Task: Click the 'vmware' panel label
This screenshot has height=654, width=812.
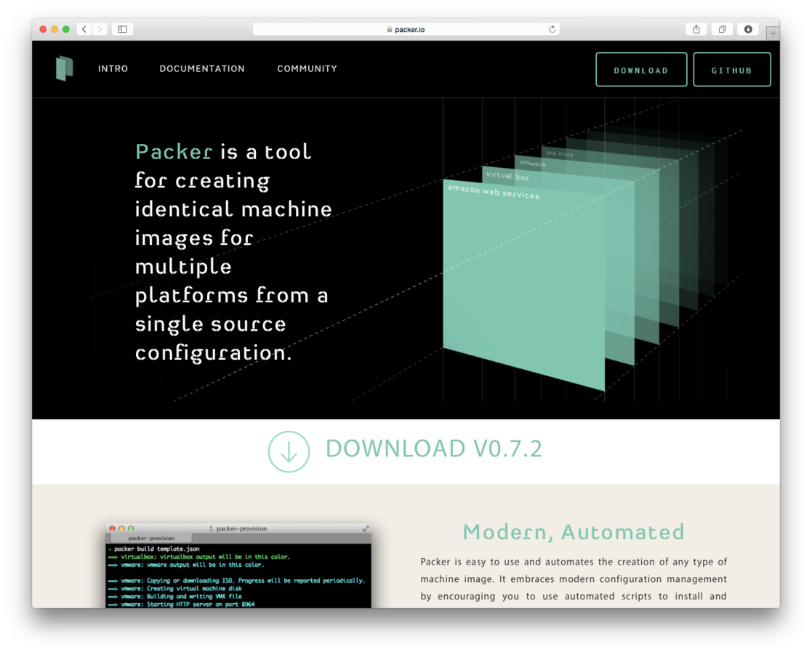Action: coord(532,163)
